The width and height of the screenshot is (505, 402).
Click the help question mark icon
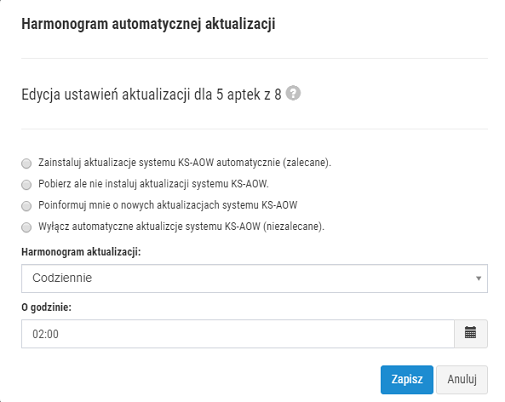(293, 93)
